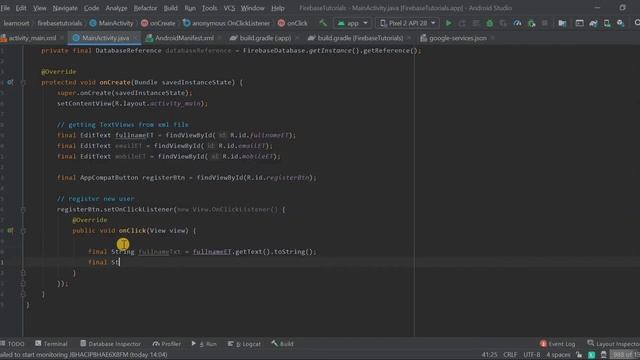Open the Refactor menu
Screen dimensions: 640x360
click(145, 8)
